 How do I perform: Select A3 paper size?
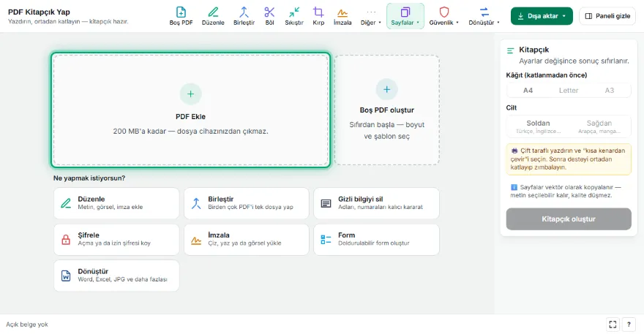pos(609,91)
